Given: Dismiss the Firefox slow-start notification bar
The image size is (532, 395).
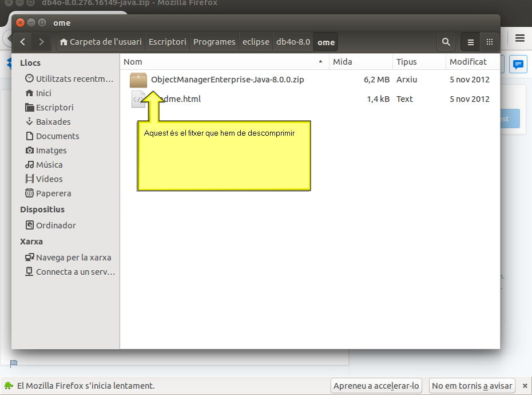Looking at the screenshot, I should pos(525,386).
